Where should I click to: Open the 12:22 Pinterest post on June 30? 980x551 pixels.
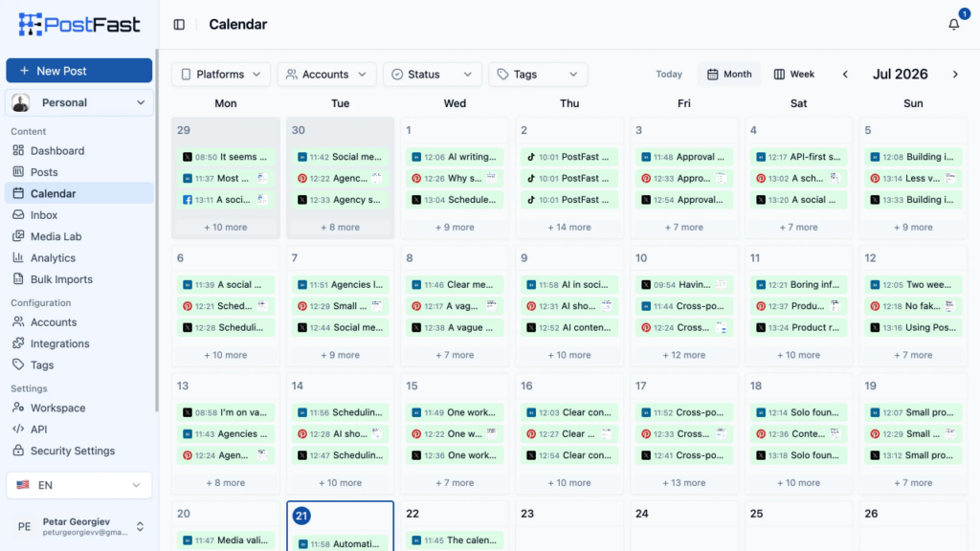[340, 178]
